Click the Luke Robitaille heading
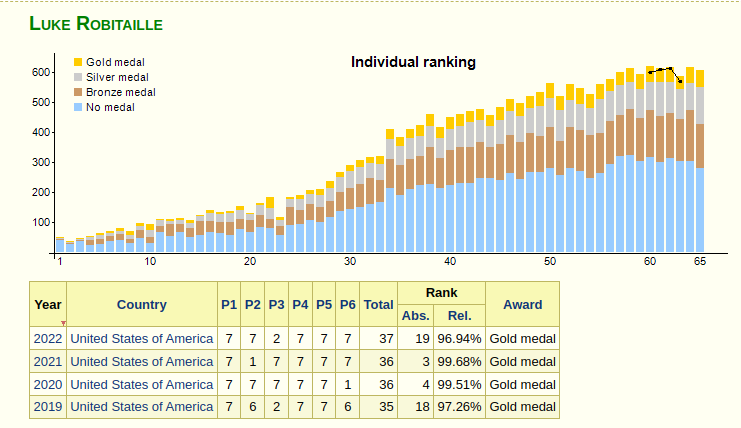The width and height of the screenshot is (741, 428). [96, 24]
